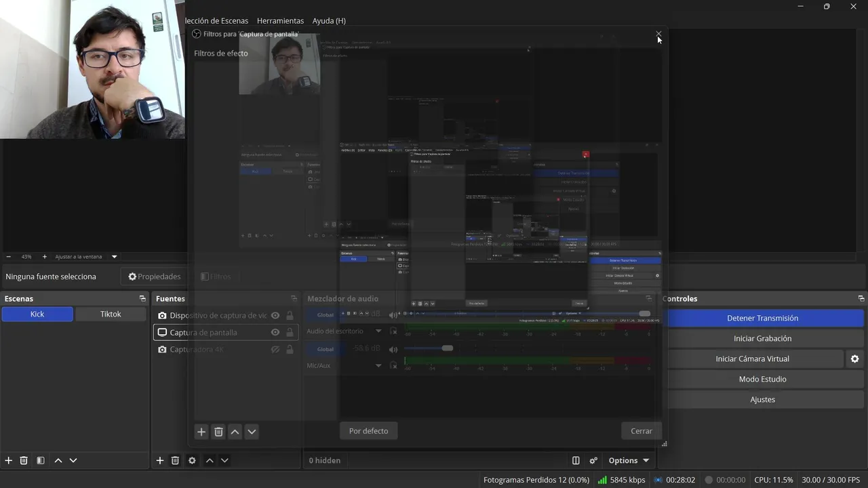Add a filter with plus in Filtros dialog
The width and height of the screenshot is (868, 488).
201,432
